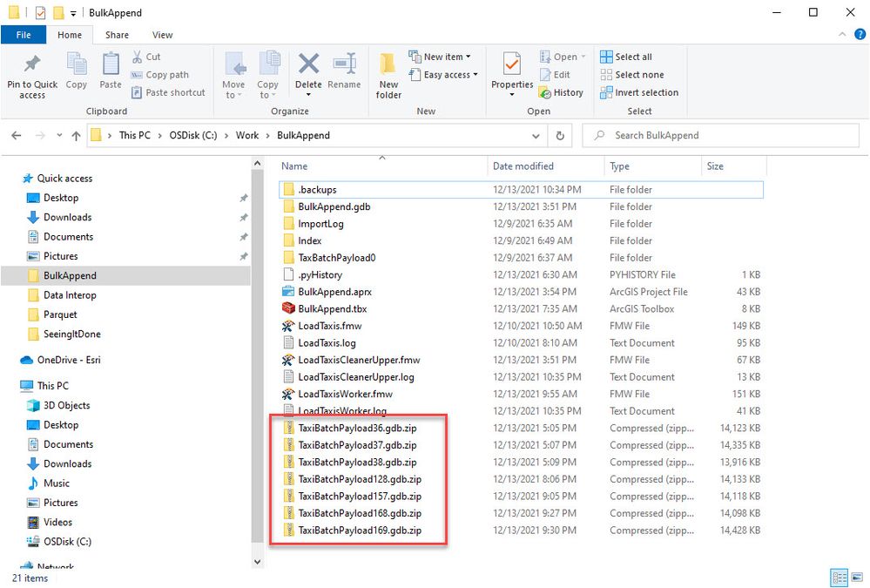Pin current folder to Quick access
This screenshot has width=870, height=588.
(x=31, y=76)
